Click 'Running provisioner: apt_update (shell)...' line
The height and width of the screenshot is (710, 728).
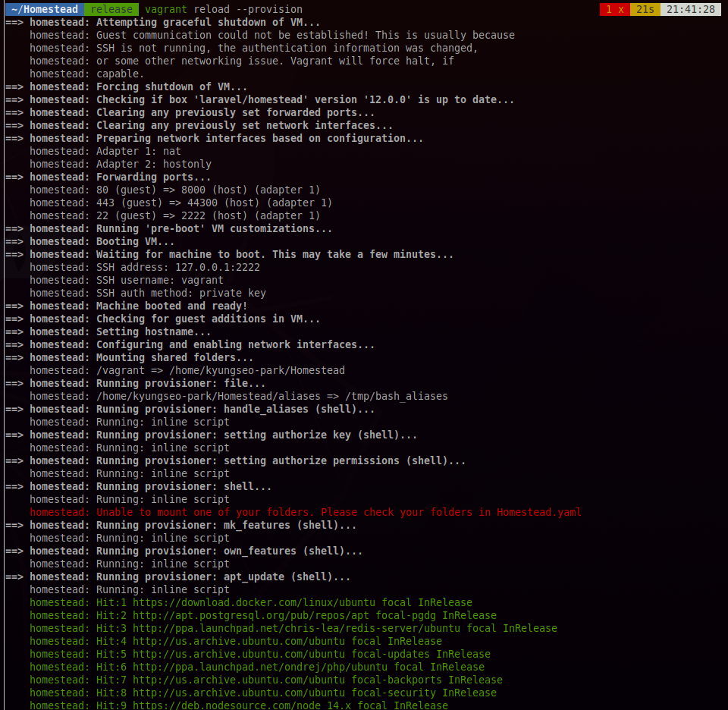click(177, 577)
